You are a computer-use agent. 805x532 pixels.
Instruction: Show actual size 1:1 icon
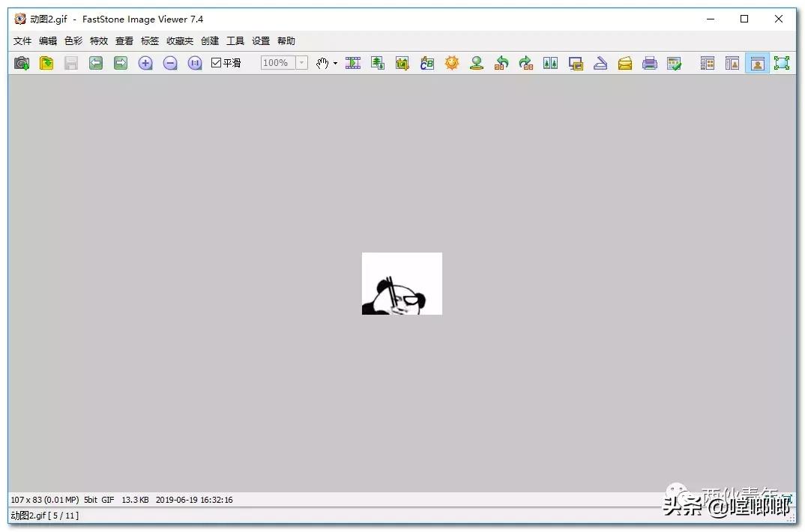tap(195, 63)
